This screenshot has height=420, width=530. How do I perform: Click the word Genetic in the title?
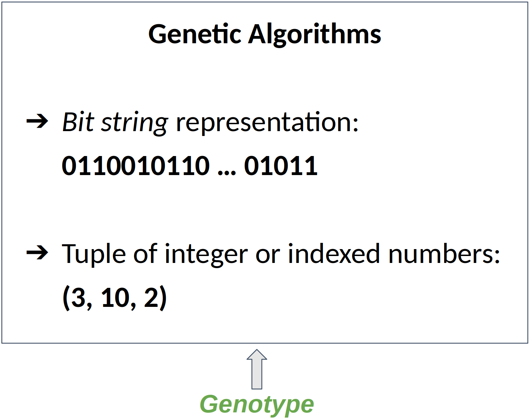195,34
